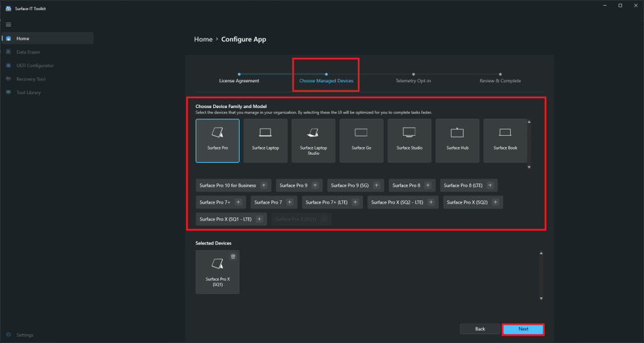This screenshot has height=343, width=644.
Task: Open UEFI Configurator from the sidebar
Action: point(35,65)
